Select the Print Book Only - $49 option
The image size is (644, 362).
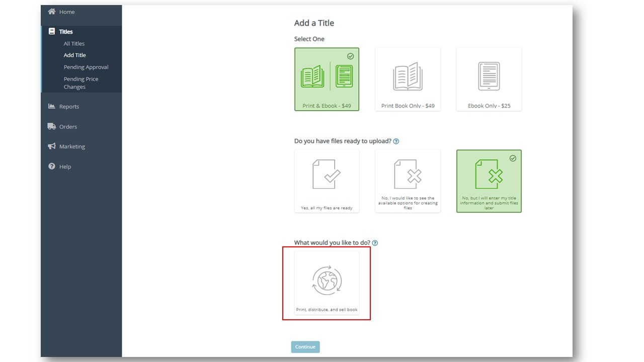pos(408,79)
